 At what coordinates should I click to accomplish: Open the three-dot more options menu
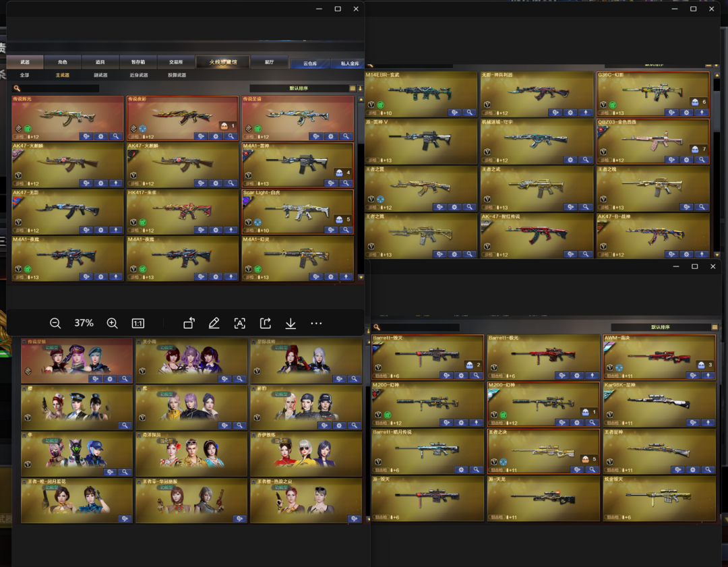[x=316, y=323]
